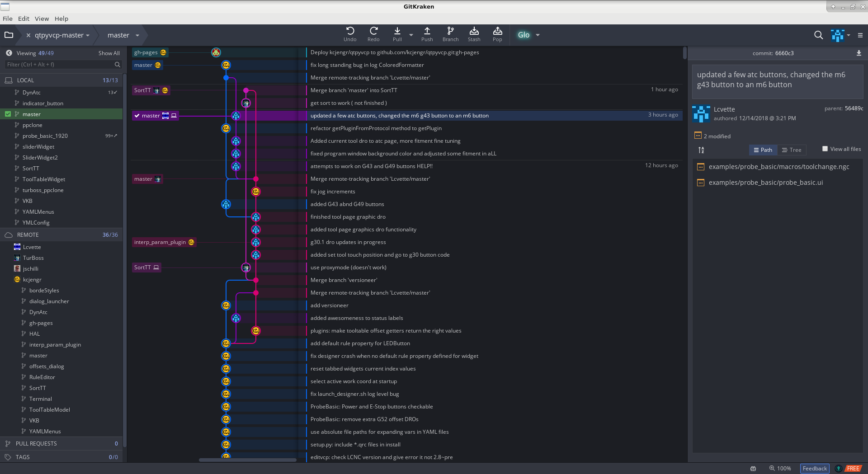Toggle View all files checkbox
The width and height of the screenshot is (868, 474).
825,149
